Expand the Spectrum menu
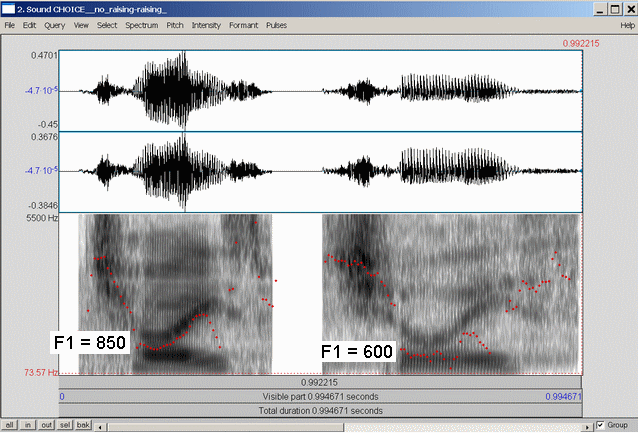This screenshot has height=433, width=638. [x=141, y=24]
